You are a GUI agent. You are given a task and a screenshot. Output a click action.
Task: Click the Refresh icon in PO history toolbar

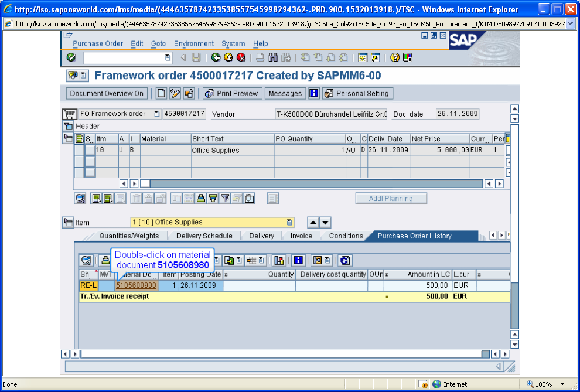[x=344, y=260]
